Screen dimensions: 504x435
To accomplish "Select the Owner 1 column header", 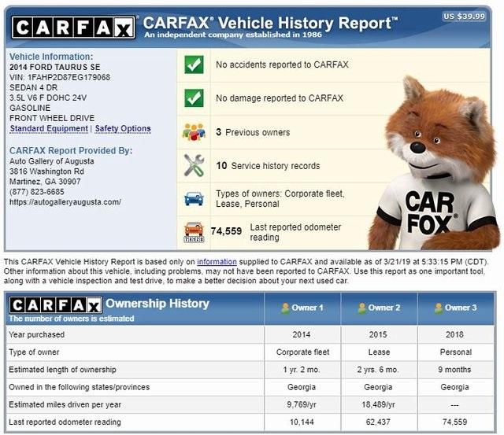I will (x=302, y=308).
